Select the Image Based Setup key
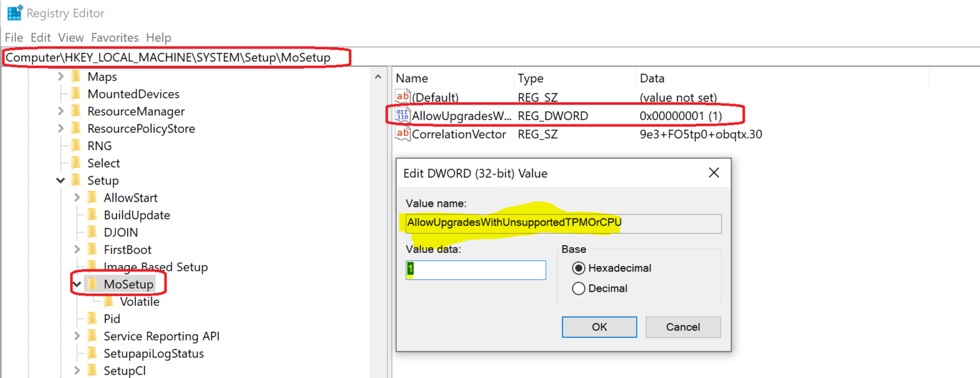980x378 pixels. [156, 267]
